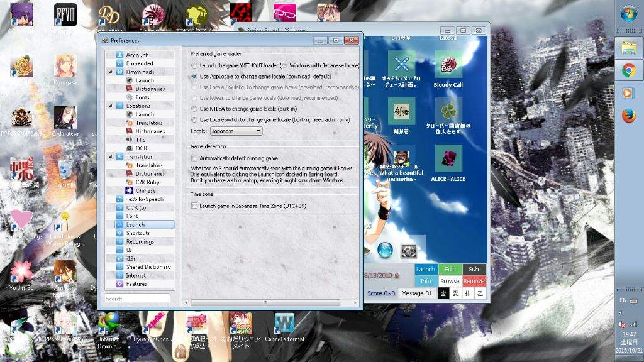Open Firefox from the side taskbar
The image size is (644, 362).
pos(628,116)
